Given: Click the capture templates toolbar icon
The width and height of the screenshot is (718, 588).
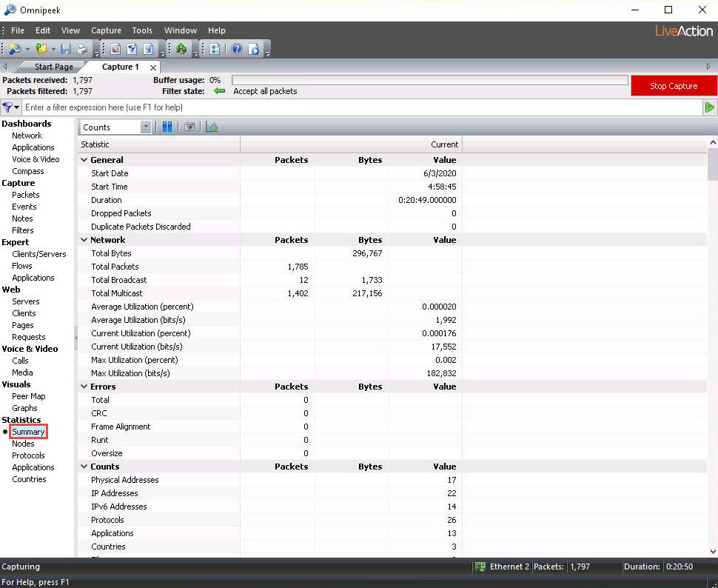Looking at the screenshot, I should (x=115, y=49).
